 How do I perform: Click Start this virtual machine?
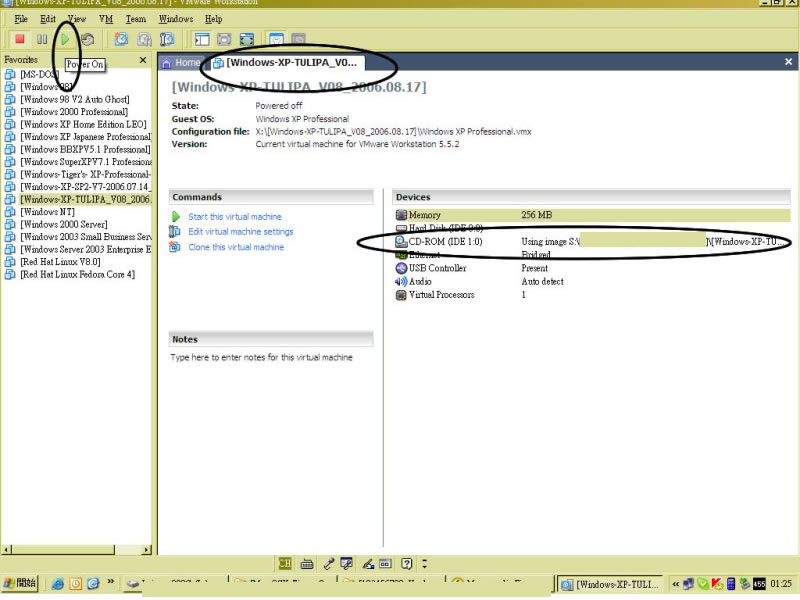pos(235,216)
